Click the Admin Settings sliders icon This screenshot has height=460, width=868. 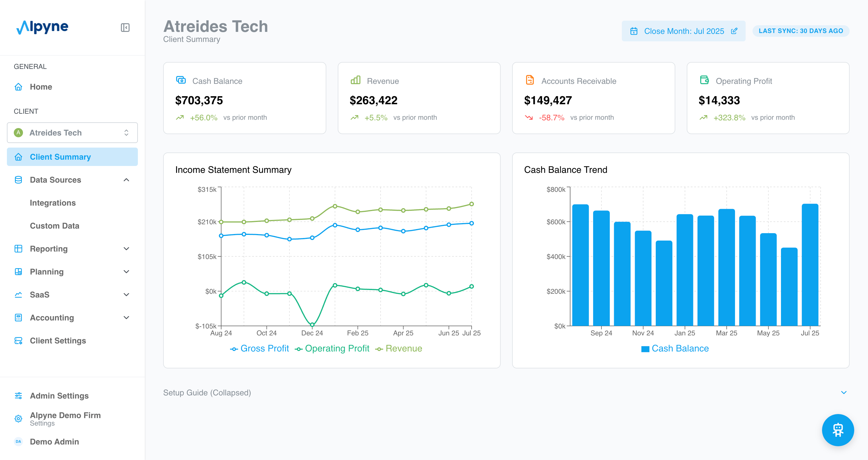[x=19, y=396]
